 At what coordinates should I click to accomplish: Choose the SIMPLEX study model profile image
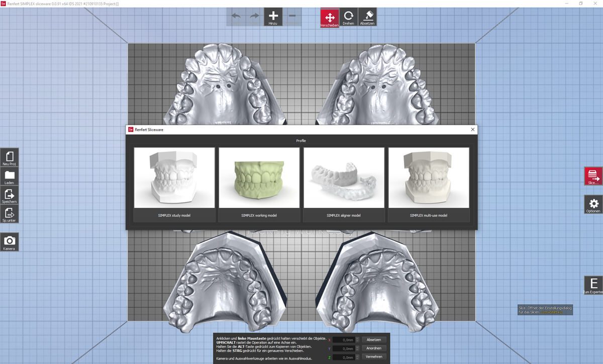point(174,178)
